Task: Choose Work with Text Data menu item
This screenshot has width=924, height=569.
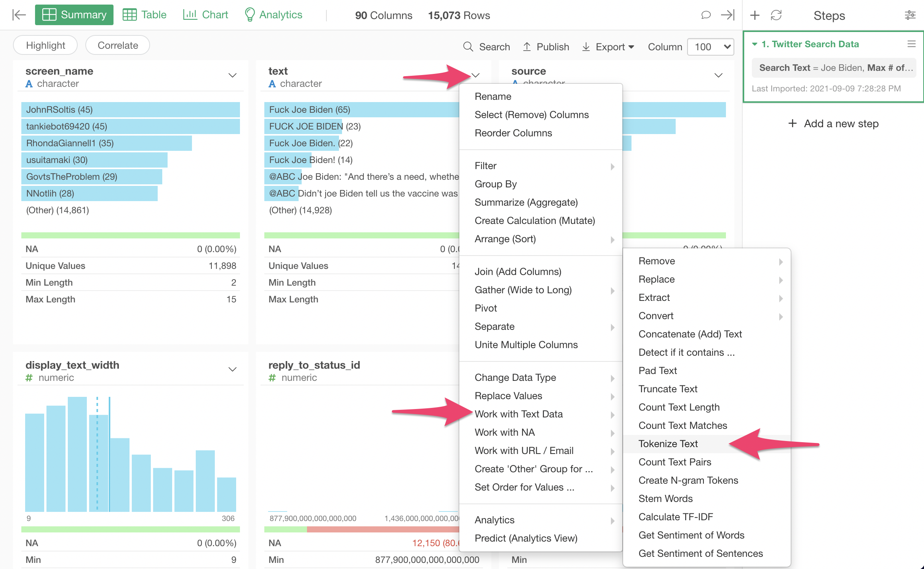Action: pos(518,414)
